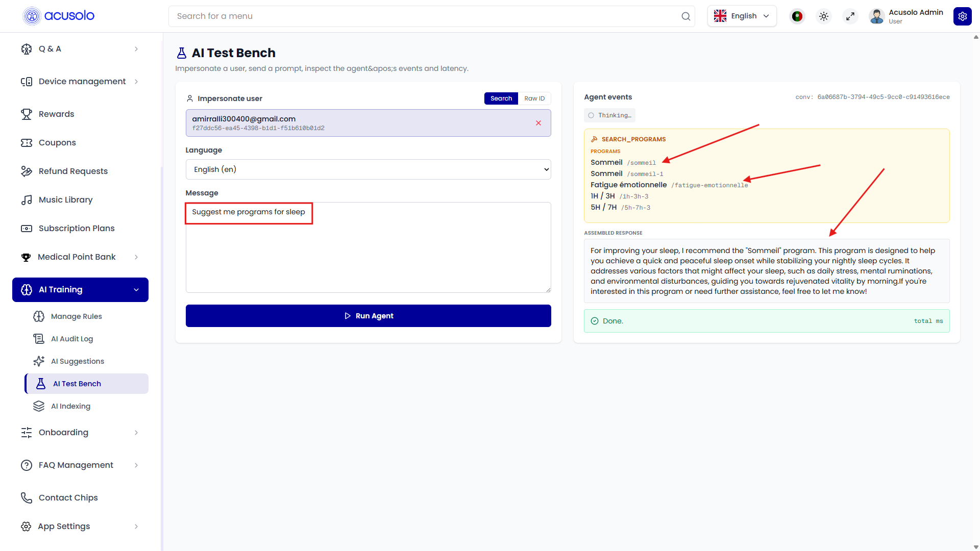Run the agent with Run Agent button
Viewport: 980px width, 551px height.
coord(368,316)
